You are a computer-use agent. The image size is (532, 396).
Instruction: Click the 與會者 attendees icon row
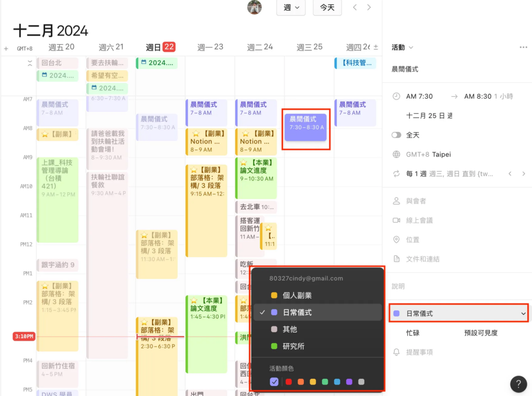(x=416, y=201)
